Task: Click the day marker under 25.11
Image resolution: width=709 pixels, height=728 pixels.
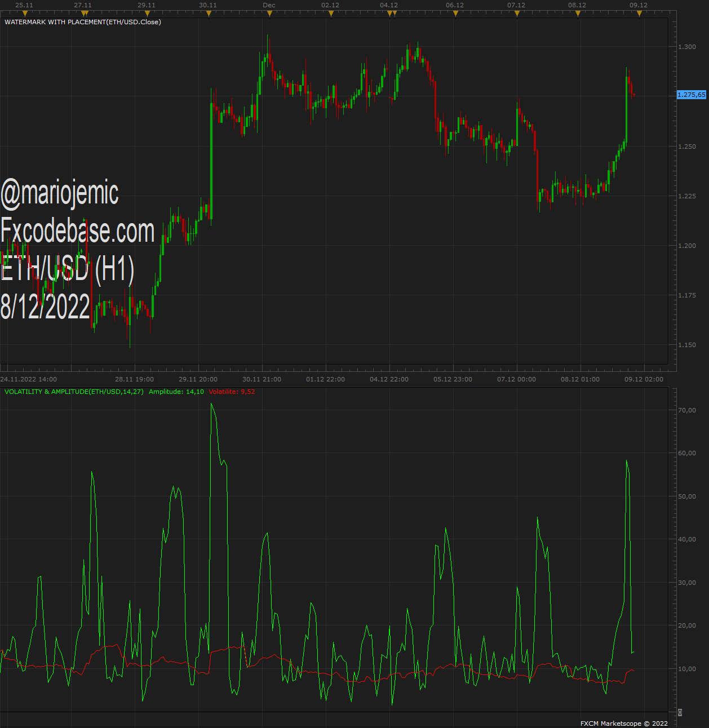Action: point(25,14)
